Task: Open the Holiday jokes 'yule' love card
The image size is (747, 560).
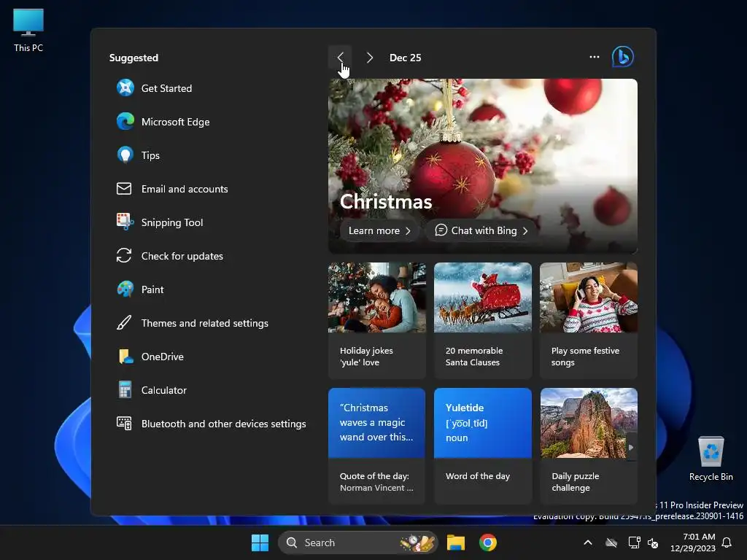Action: pyautogui.click(x=377, y=321)
